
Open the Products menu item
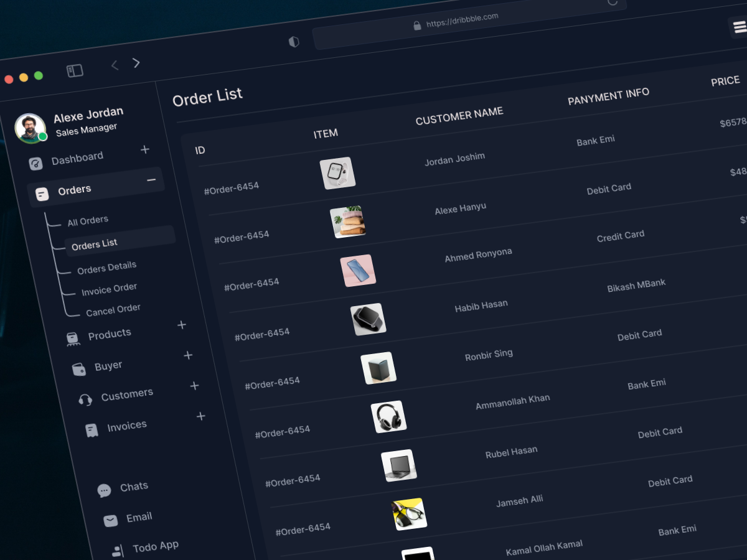pos(110,335)
